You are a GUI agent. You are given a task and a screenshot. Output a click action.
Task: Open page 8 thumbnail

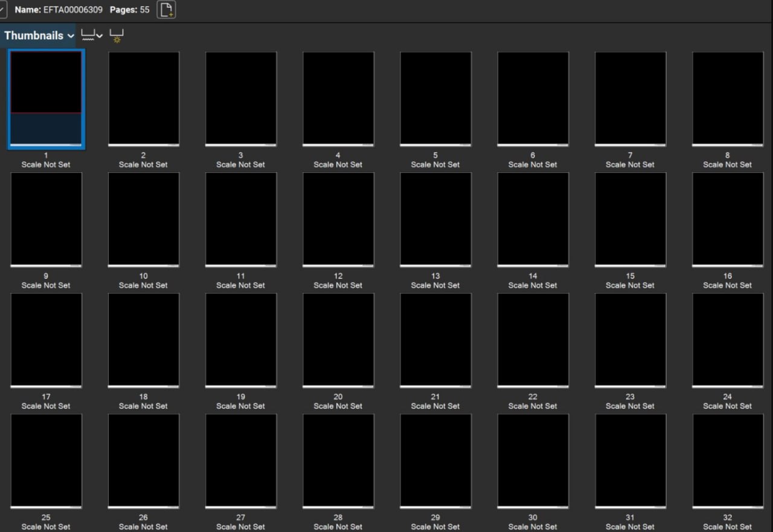coord(727,98)
